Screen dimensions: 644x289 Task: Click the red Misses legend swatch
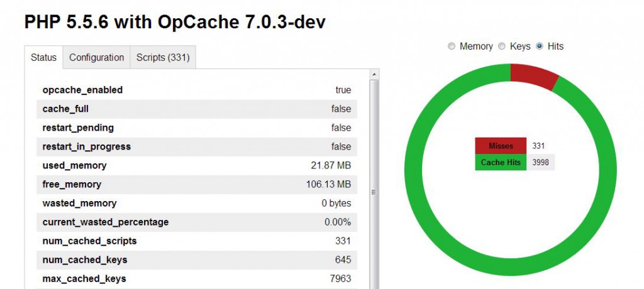[x=501, y=146]
